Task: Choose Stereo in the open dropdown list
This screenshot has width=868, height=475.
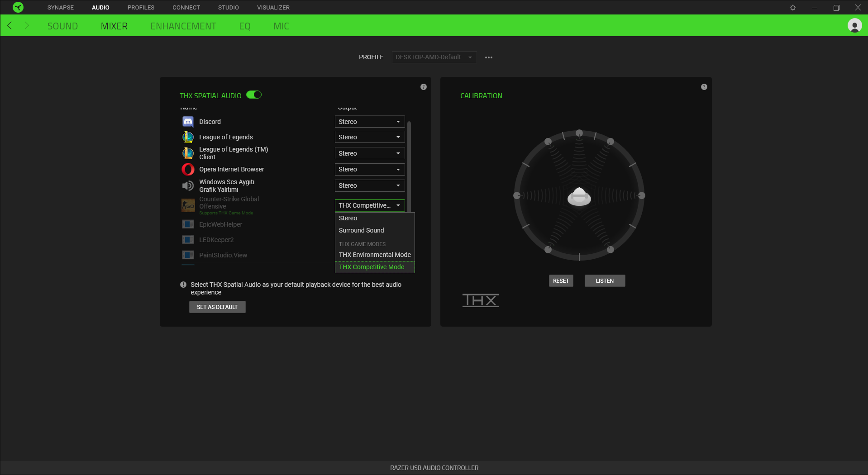Action: pyautogui.click(x=375, y=218)
